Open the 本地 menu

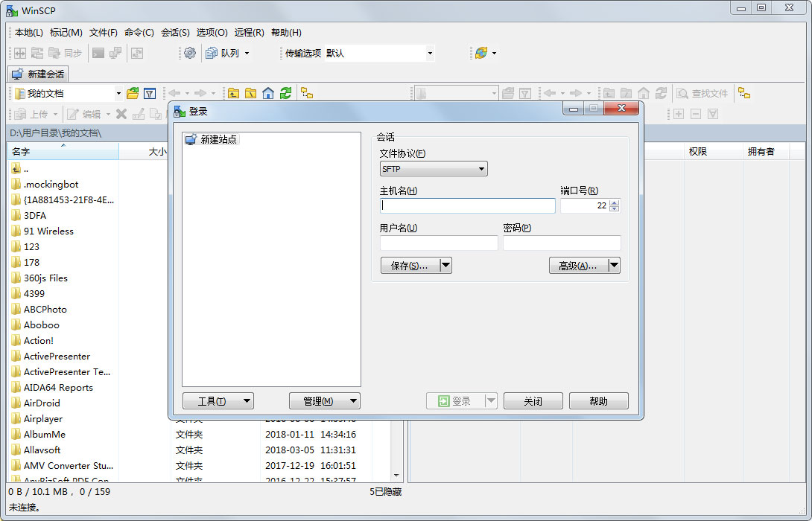[29, 32]
